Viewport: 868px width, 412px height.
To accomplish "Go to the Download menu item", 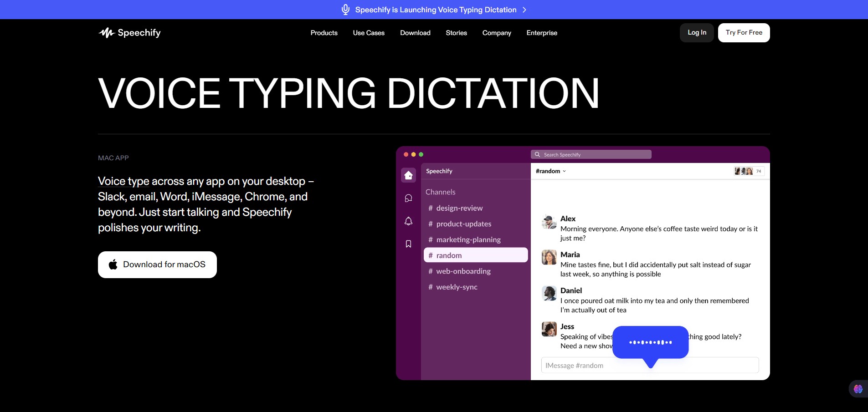I will click(x=415, y=33).
